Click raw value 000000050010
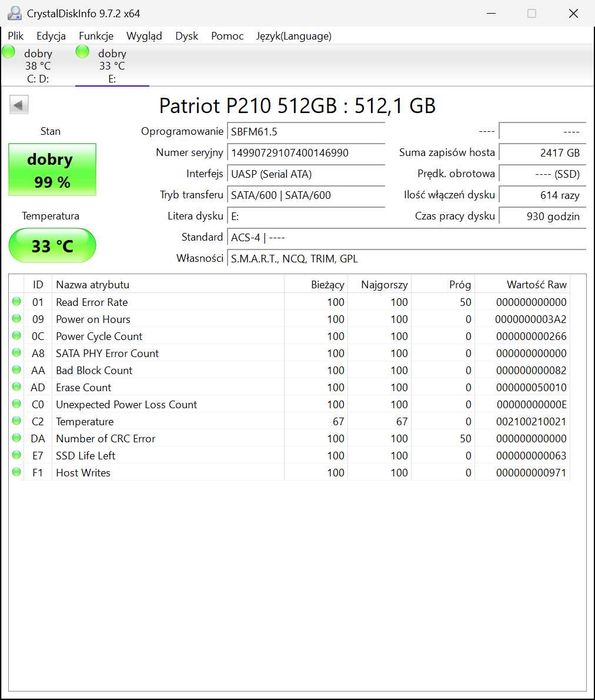The width and height of the screenshot is (595, 700). (x=531, y=388)
